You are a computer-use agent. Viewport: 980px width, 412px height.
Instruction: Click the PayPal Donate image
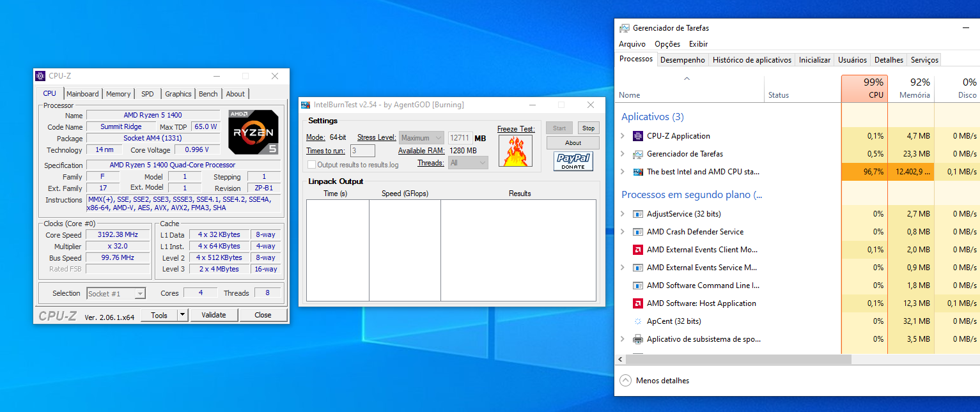point(573,161)
